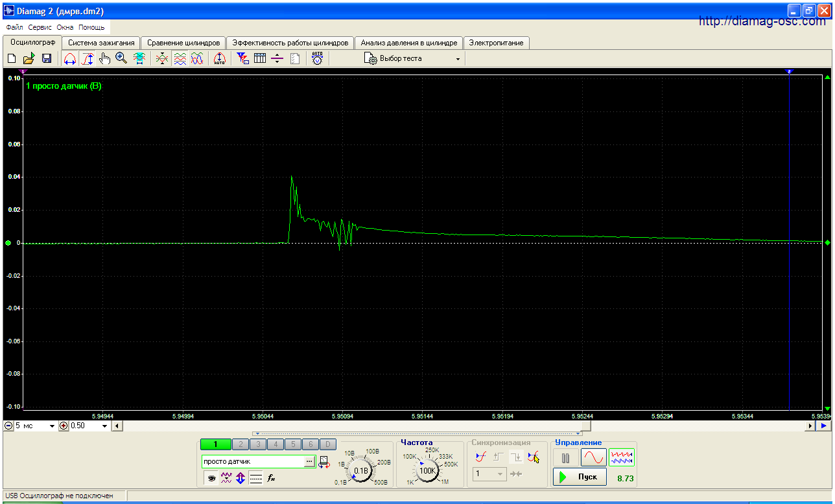Toggle channel visibility eye icon
Image resolution: width=835 pixels, height=504 pixels.
click(x=211, y=478)
